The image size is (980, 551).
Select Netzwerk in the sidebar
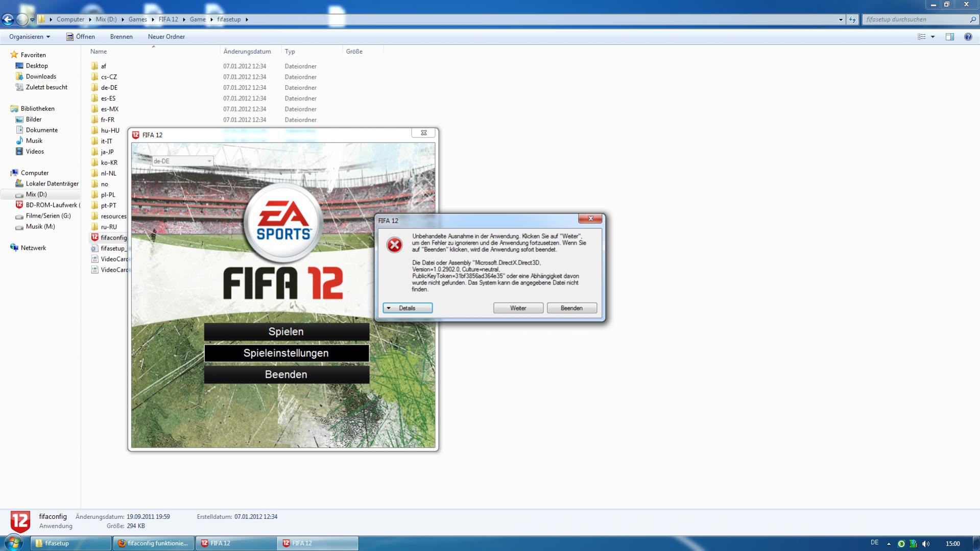click(x=33, y=248)
